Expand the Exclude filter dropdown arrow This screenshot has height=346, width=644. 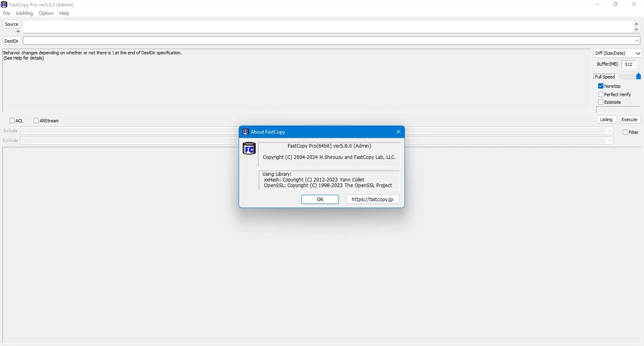tap(609, 140)
